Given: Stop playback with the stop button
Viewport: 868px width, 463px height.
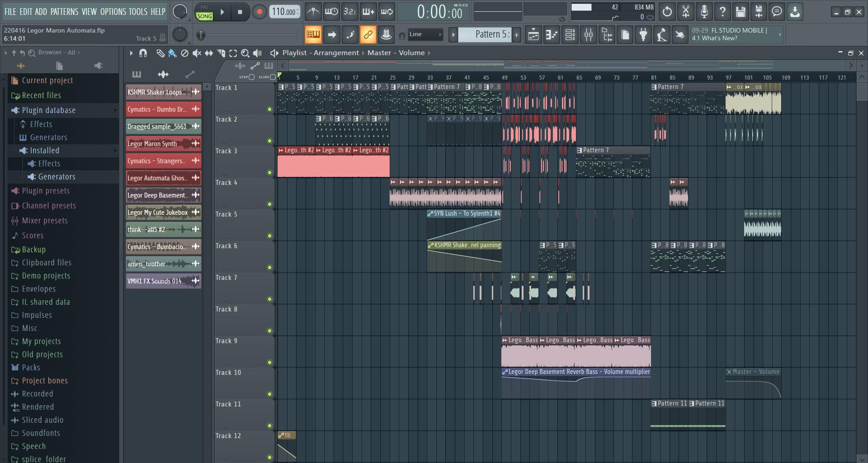Looking at the screenshot, I should point(240,12).
